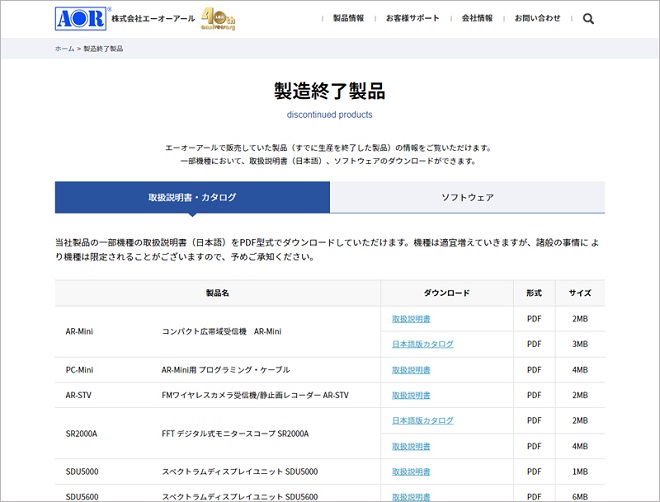Screen dimensions: 660x502
Task: Download the AR-STV 取扱説明書
Action: (x=411, y=396)
